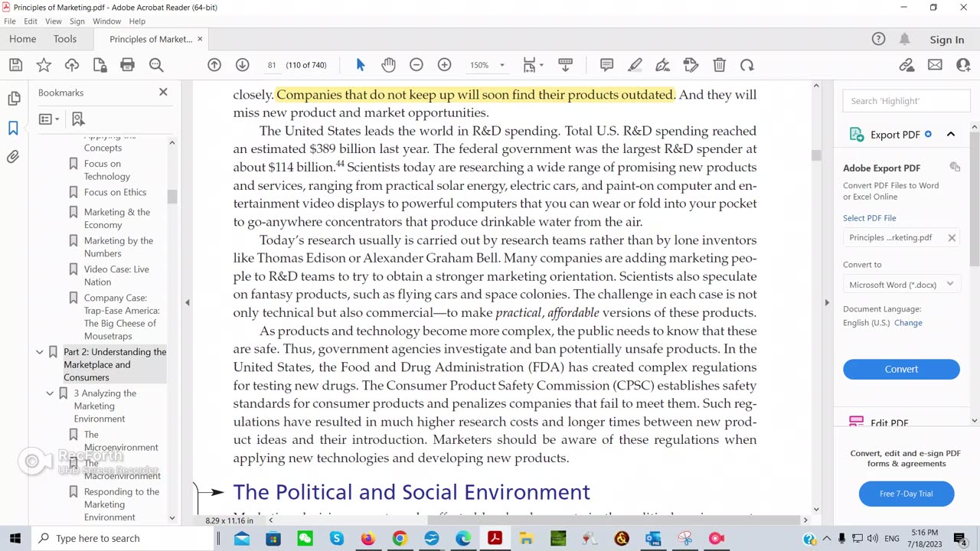Hide right tools pane arrow
Screen dimensions: 980x551
(827, 302)
